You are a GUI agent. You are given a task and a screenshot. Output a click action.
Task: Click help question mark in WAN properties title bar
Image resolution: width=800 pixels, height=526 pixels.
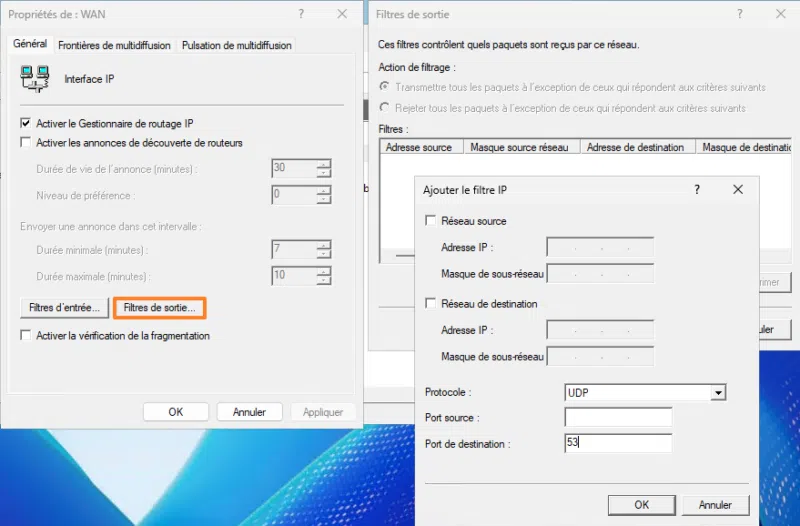(301, 14)
